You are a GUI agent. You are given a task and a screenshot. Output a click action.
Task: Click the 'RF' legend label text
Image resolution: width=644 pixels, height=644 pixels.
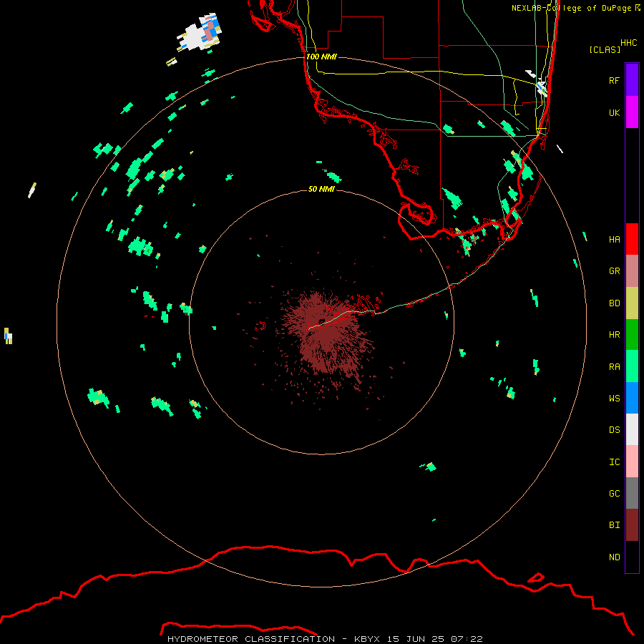tap(614, 80)
